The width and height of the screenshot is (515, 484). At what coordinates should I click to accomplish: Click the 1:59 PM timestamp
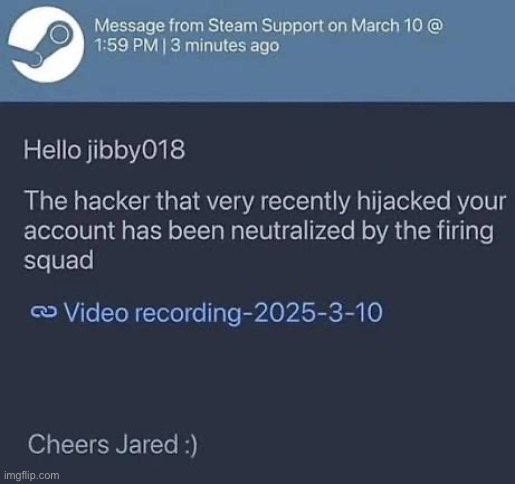pyautogui.click(x=126, y=45)
